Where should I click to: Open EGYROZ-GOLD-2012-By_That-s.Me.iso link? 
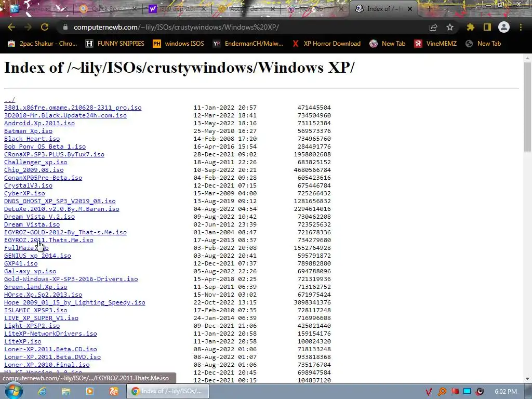(65, 232)
